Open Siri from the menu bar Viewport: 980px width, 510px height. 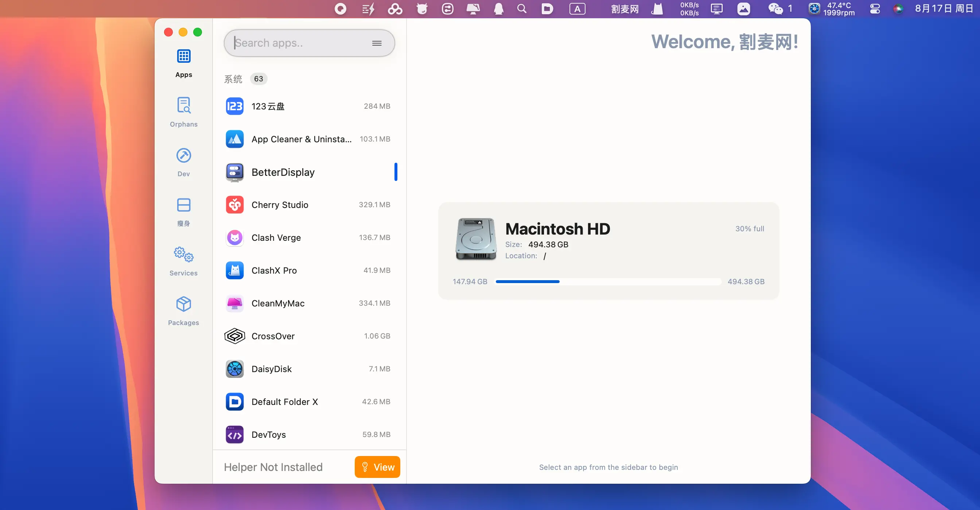(x=898, y=8)
